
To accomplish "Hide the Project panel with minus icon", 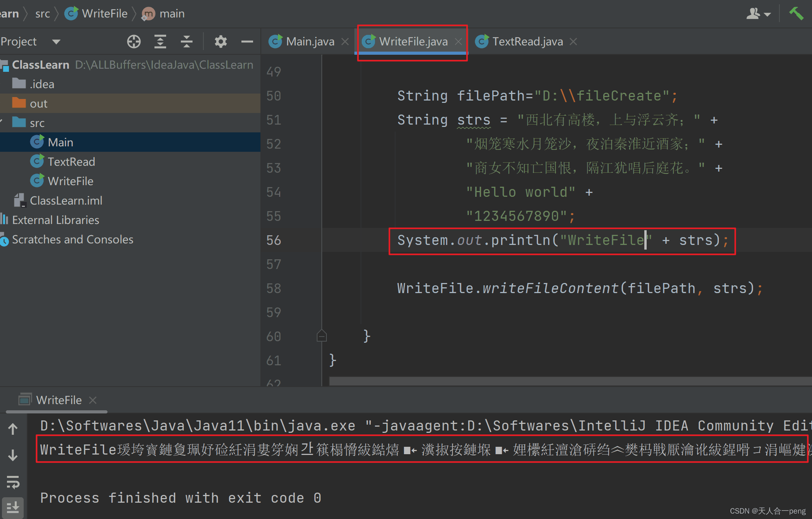I will pos(247,42).
